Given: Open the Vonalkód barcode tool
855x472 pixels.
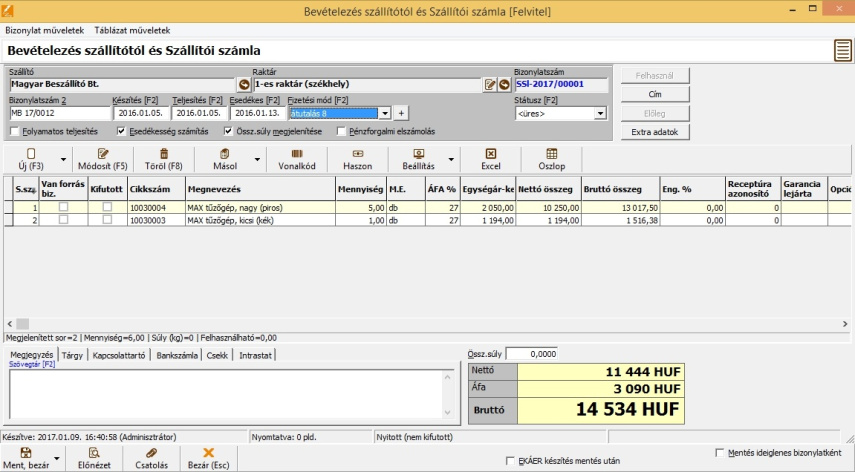Looking at the screenshot, I should [x=296, y=153].
